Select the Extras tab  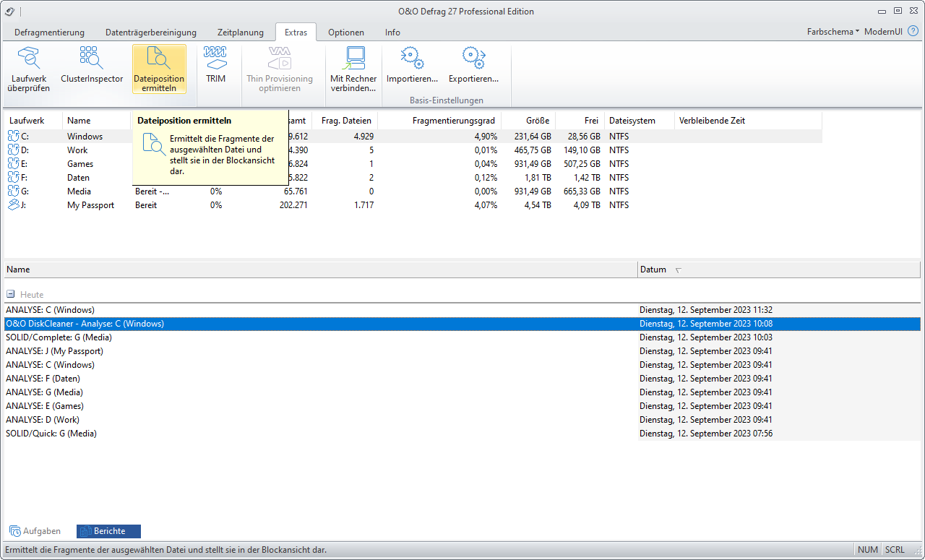[296, 32]
